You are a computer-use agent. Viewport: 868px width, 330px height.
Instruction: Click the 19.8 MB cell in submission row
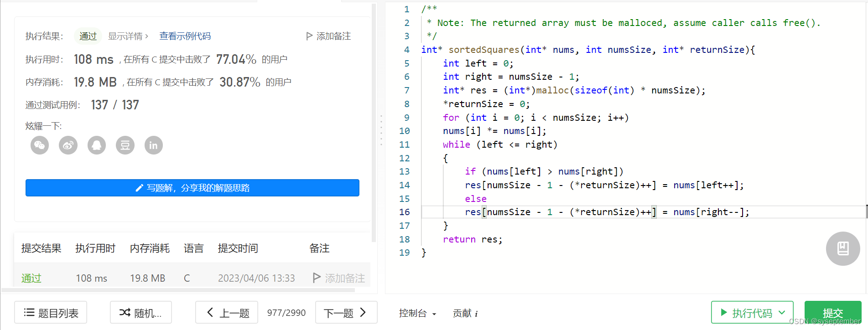pyautogui.click(x=148, y=278)
